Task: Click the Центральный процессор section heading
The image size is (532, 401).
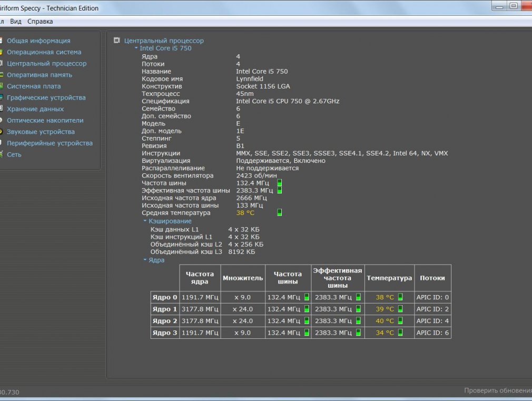Action: (164, 41)
